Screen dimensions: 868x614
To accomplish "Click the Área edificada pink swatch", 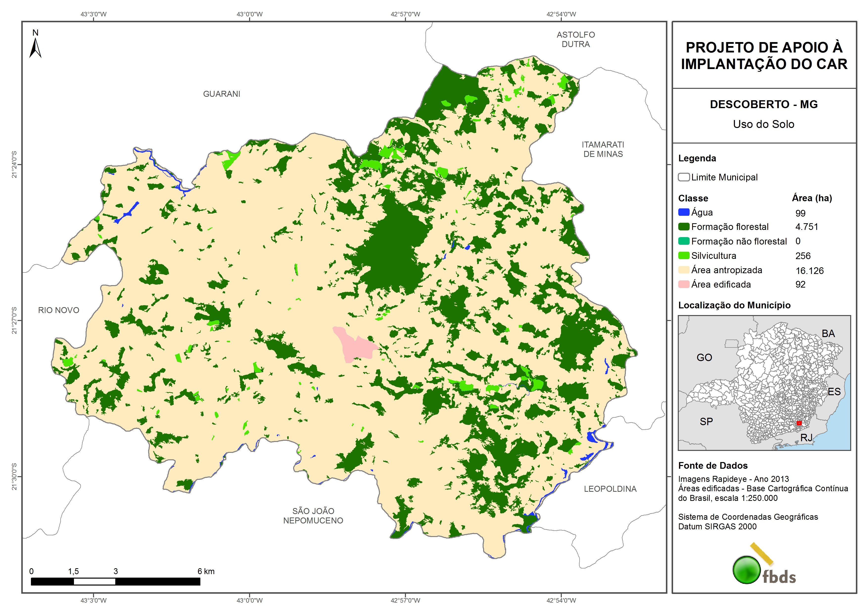I will tap(683, 284).
